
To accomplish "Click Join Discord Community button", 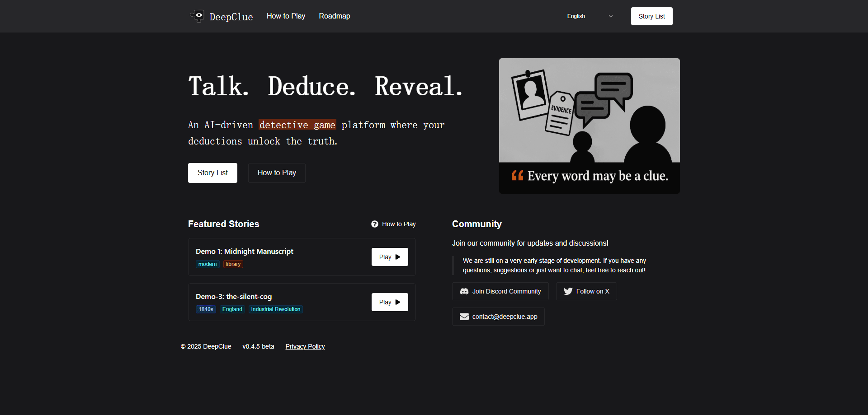I will [500, 291].
